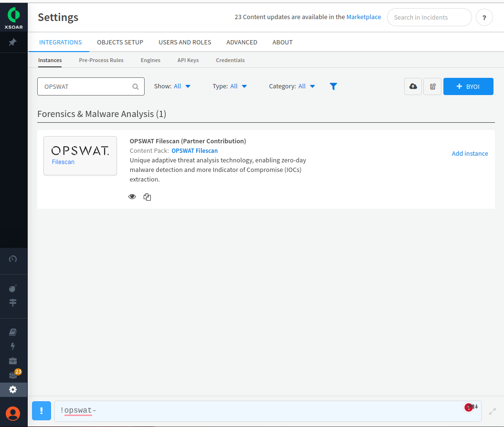Click the cloud upload integration button
The height and width of the screenshot is (427, 504).
tap(413, 86)
